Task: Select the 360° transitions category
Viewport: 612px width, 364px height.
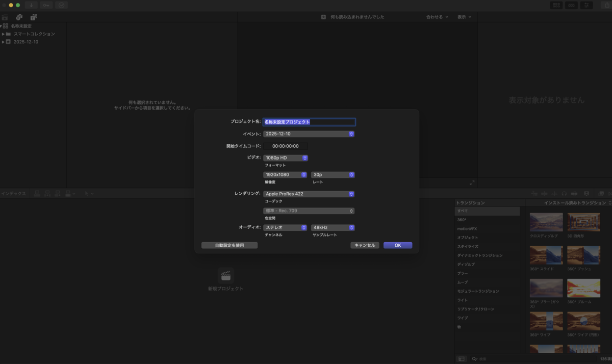Action: tap(487, 220)
